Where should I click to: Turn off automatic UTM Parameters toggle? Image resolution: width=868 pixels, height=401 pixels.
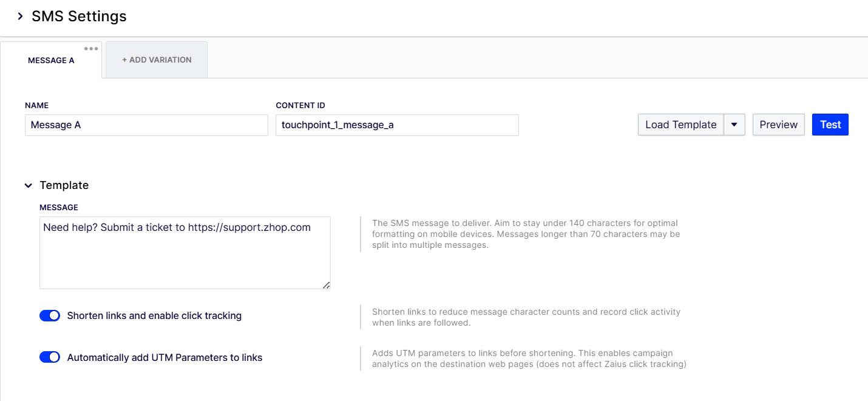[50, 357]
